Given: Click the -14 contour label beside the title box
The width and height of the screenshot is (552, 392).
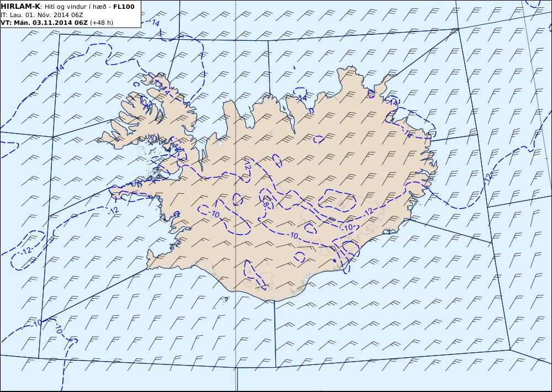Looking at the screenshot, I should (155, 23).
